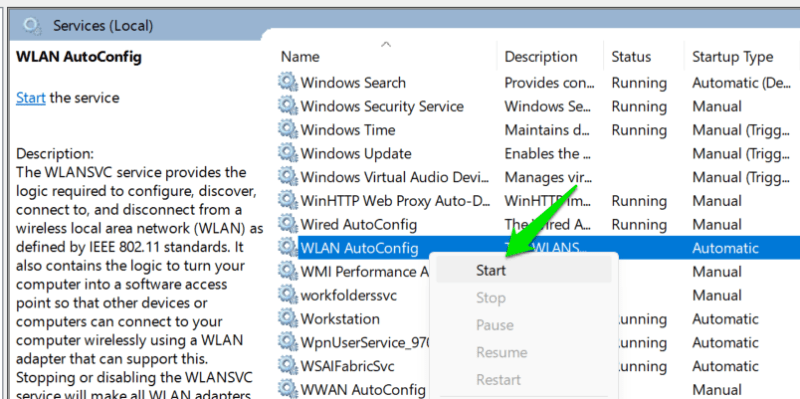Select the Windows Virtual Audio Devi... name
The height and width of the screenshot is (399, 800).
(395, 177)
